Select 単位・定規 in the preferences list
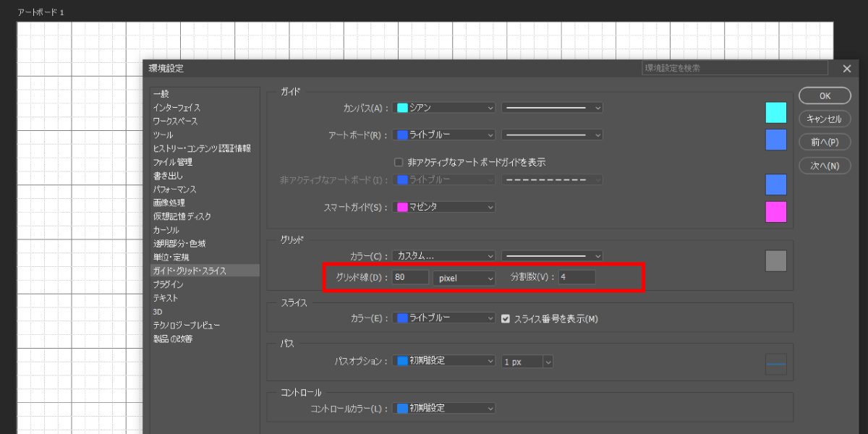This screenshot has height=434, width=868. click(x=205, y=257)
